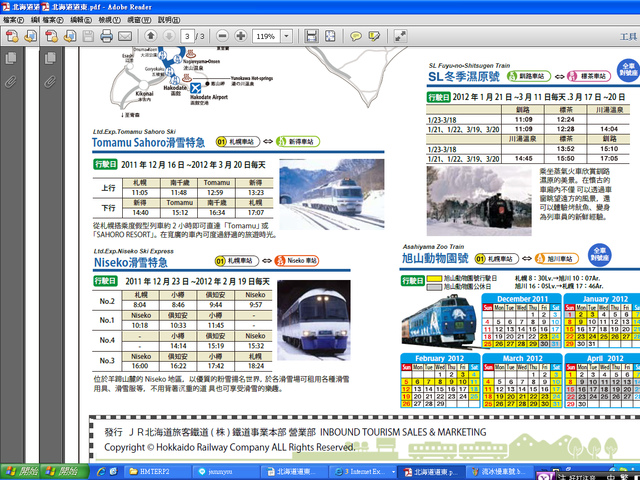Viewport: 640px width, 480px height.
Task: Click the time cell '12:24'
Action: pos(565,120)
